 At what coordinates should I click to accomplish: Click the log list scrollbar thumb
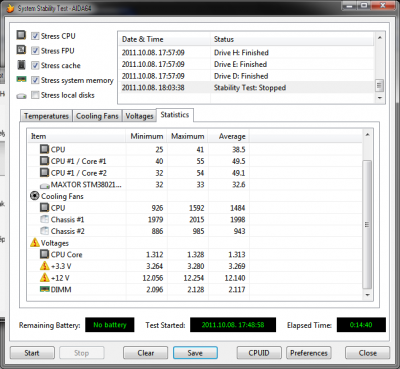point(379,86)
